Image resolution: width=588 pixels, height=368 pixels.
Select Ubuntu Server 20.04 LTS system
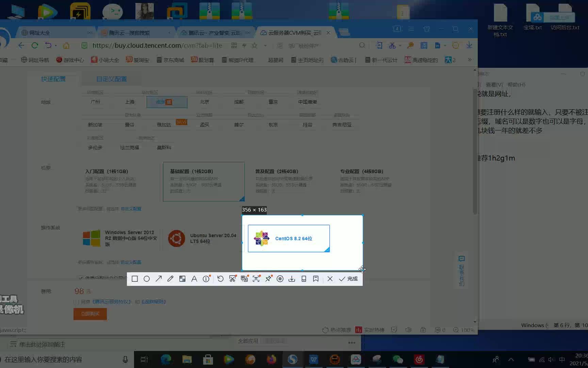(203, 238)
